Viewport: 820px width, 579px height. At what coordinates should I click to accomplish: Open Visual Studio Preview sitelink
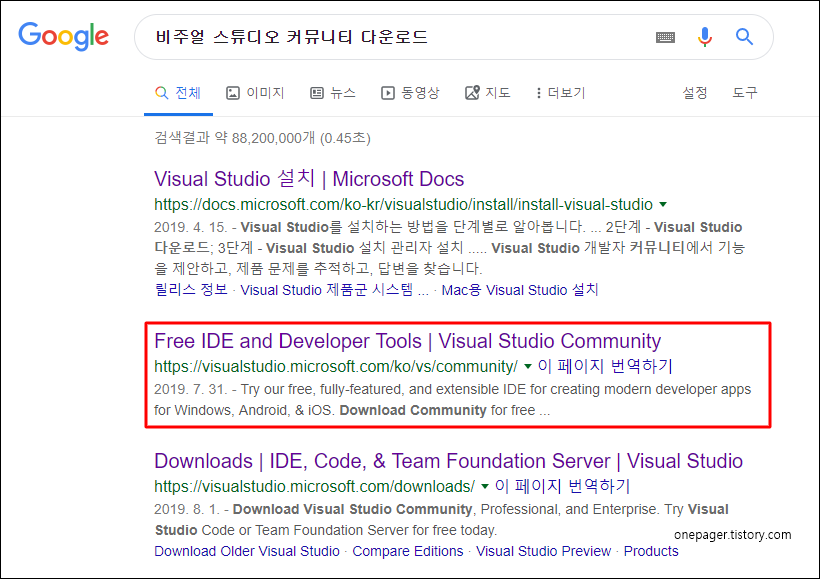point(543,551)
